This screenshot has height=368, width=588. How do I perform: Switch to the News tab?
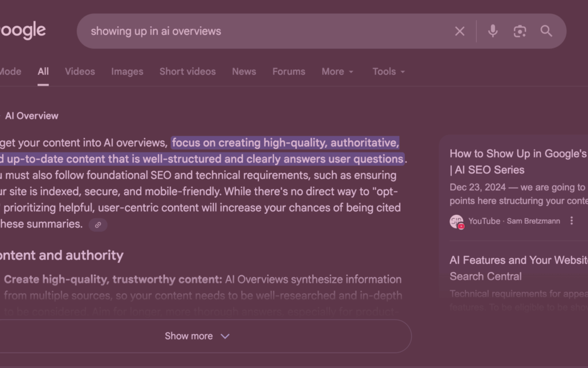(243, 71)
